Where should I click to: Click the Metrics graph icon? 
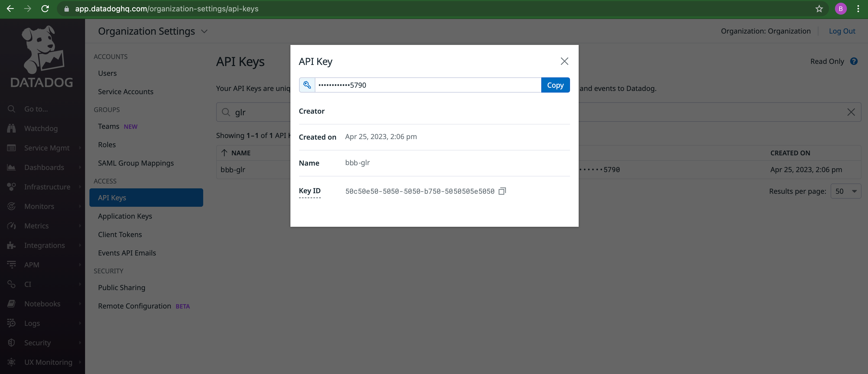[11, 225]
